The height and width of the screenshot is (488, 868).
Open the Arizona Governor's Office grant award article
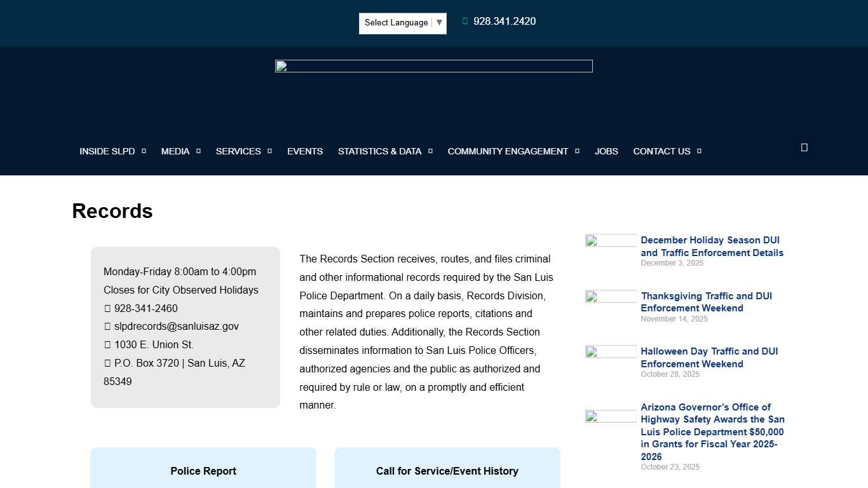point(712,431)
